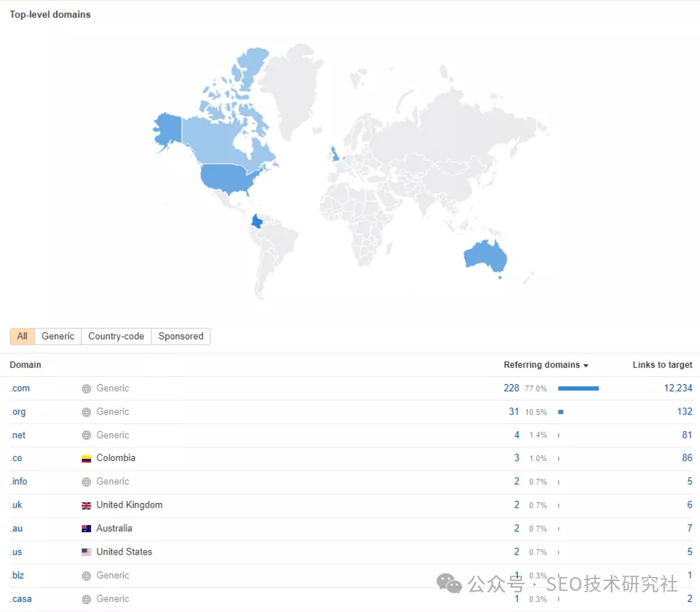Screen dimensions: 700x612
Task: Open the .uk domain link
Action: click(x=16, y=505)
